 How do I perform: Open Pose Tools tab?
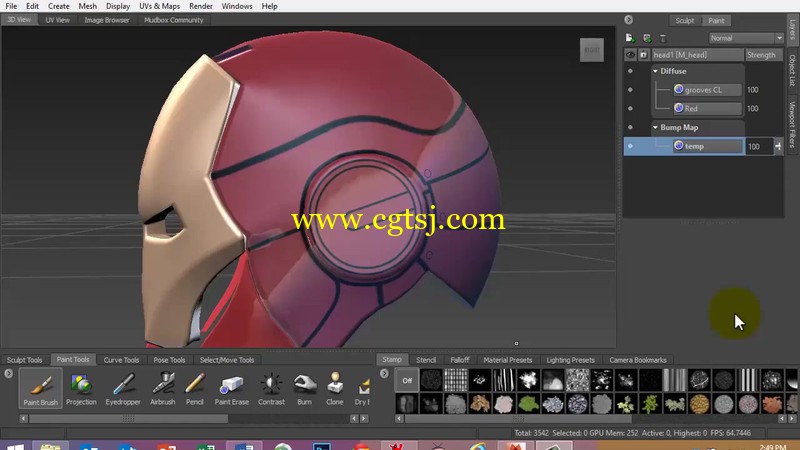(x=169, y=360)
